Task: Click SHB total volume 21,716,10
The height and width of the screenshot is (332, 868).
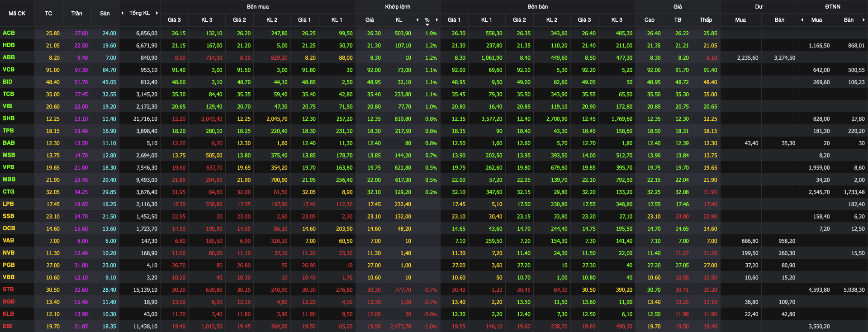Action: [x=146, y=119]
